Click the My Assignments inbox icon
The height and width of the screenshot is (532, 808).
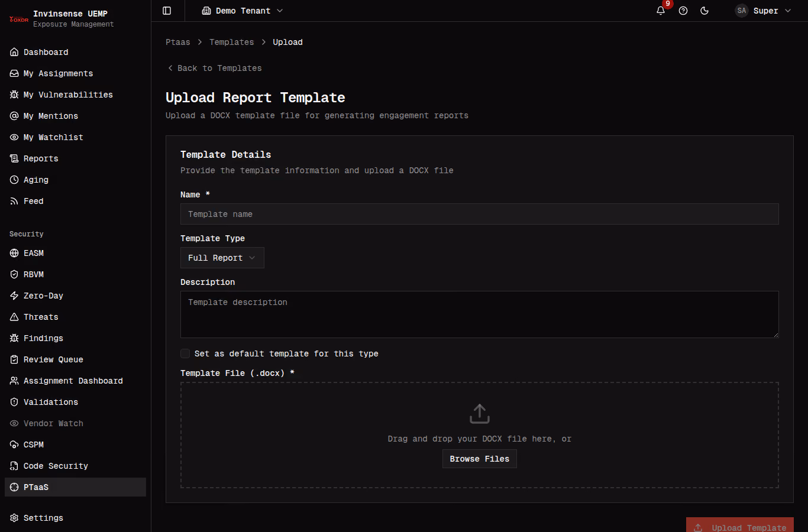click(x=14, y=73)
